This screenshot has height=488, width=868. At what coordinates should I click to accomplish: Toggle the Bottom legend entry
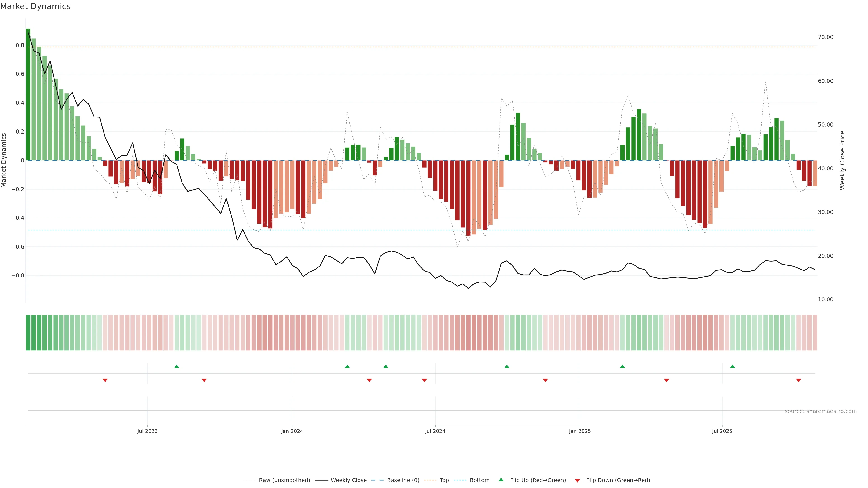(479, 480)
